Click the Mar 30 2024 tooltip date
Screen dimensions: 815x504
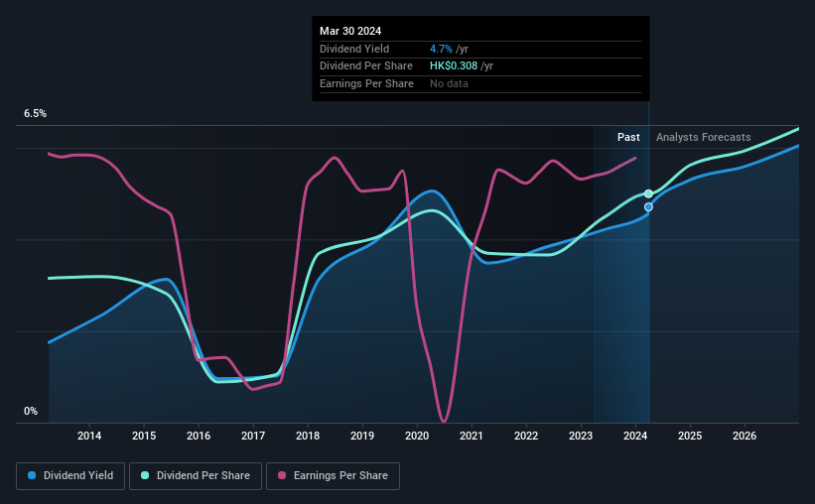(350, 31)
